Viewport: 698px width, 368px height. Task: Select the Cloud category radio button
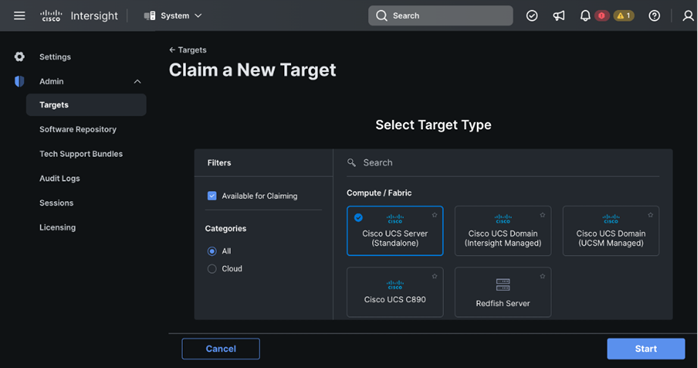[x=212, y=269]
